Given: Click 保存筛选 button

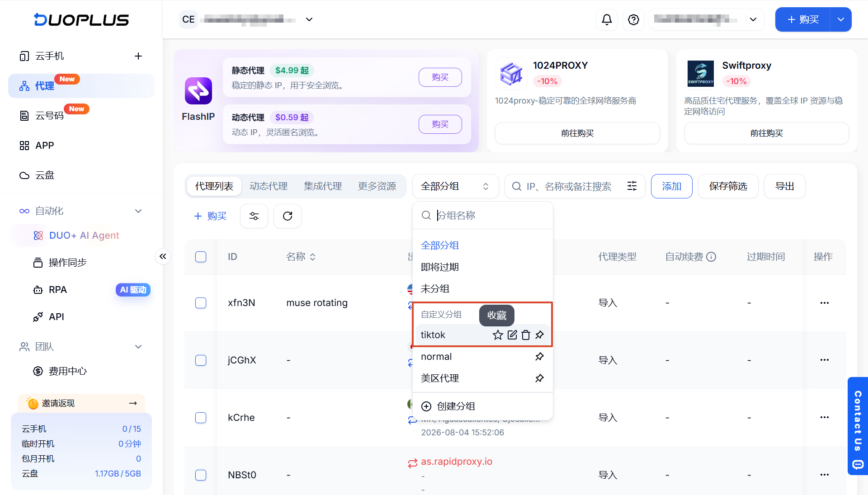Looking at the screenshot, I should 728,186.
